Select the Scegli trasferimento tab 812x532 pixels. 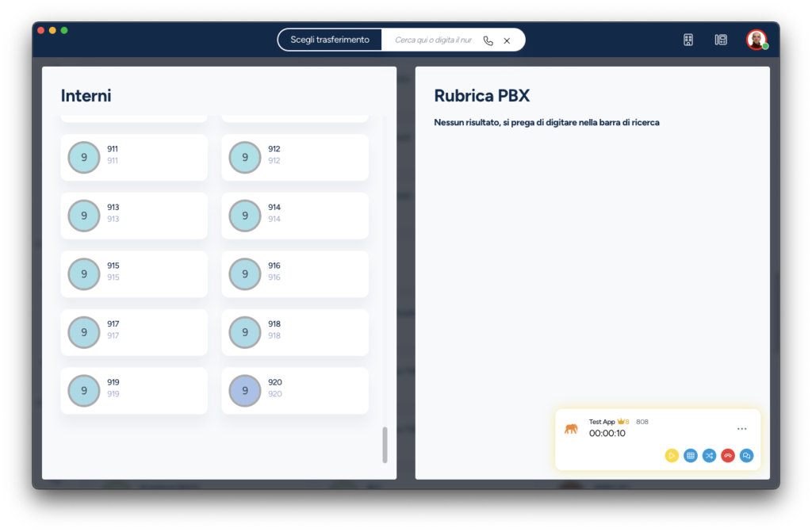(330, 40)
